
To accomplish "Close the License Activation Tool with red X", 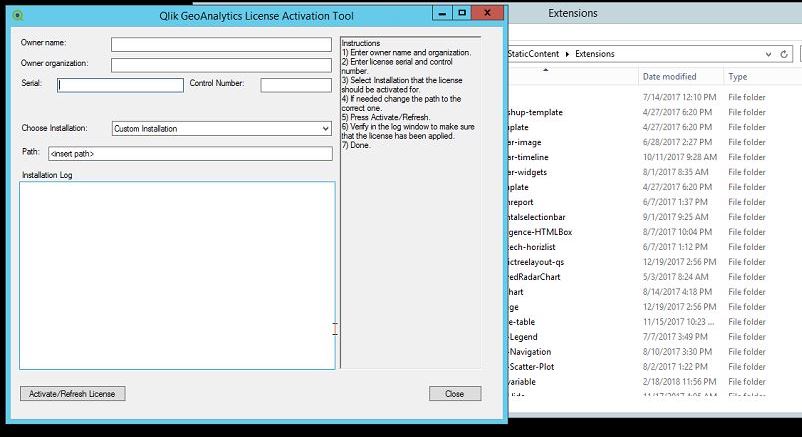I will tap(487, 13).
